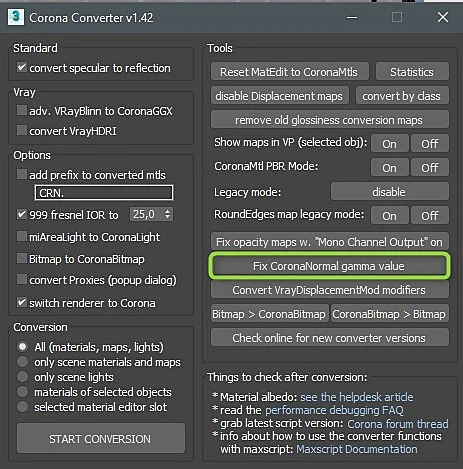Close the Corona Converter window

point(443,17)
